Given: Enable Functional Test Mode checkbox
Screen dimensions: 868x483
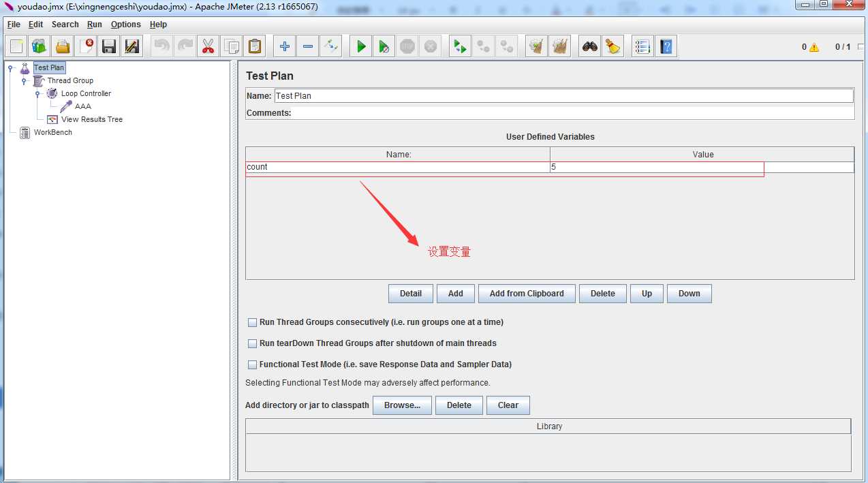Looking at the screenshot, I should [x=253, y=364].
